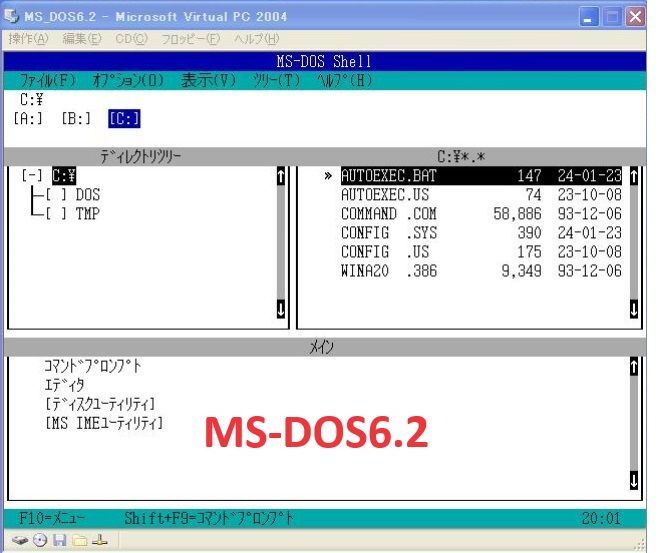The height and width of the screenshot is (553, 661).
Task: Open the ヘルプ(H) Virtual PC menu
Action: tap(256, 39)
